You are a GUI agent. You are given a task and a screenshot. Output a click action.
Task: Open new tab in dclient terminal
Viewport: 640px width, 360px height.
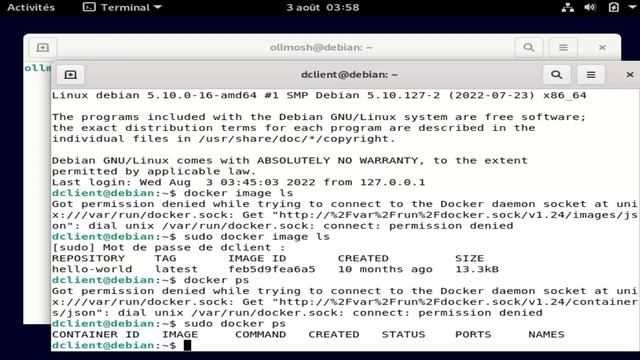[x=71, y=75]
